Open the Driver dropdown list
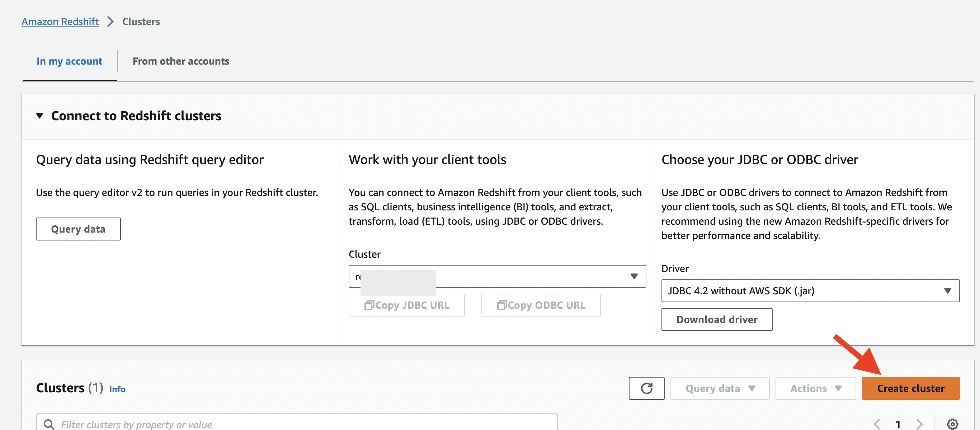Screen dimensions: 980x430 pos(810,291)
